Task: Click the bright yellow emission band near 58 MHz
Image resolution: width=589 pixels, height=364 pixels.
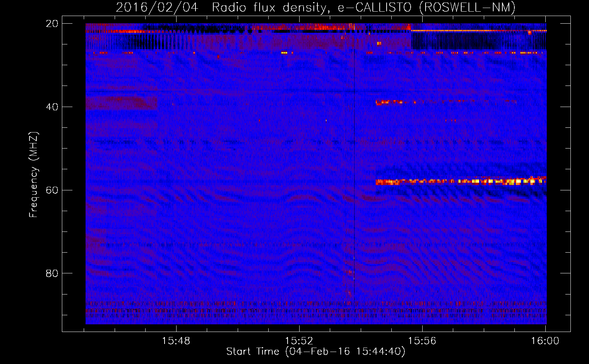Action: point(461,181)
